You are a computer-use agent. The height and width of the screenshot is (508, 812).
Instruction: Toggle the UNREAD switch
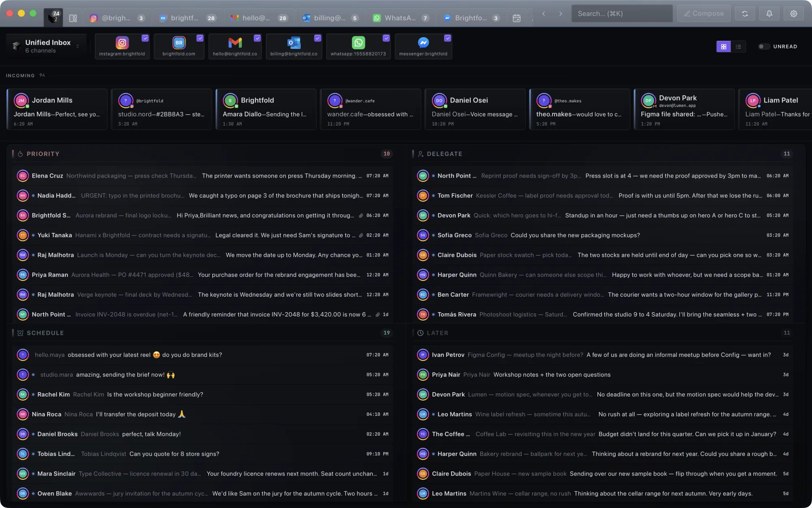764,47
